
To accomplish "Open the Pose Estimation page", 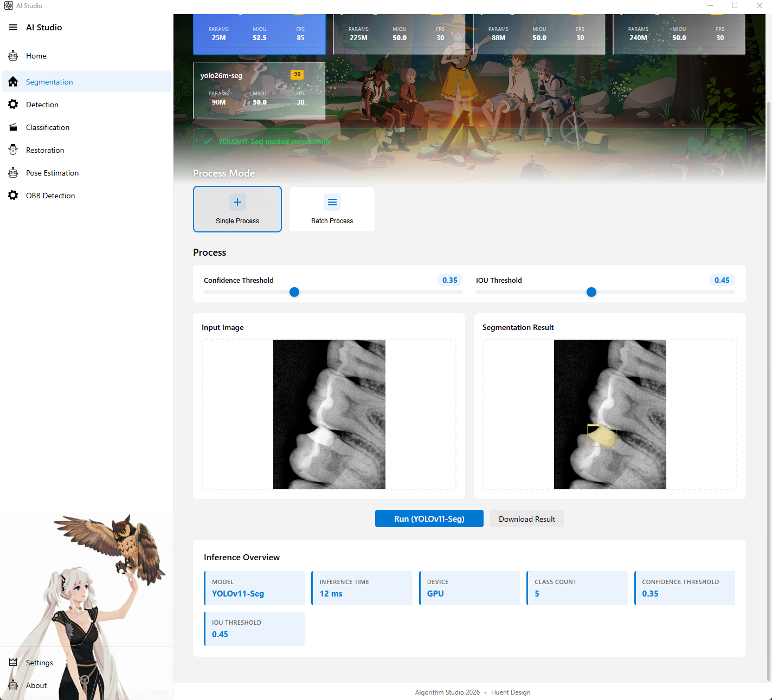I will point(52,173).
